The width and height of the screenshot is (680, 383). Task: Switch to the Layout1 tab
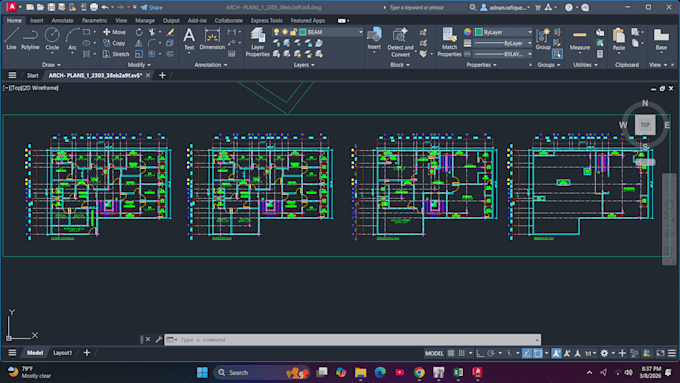[x=62, y=353]
